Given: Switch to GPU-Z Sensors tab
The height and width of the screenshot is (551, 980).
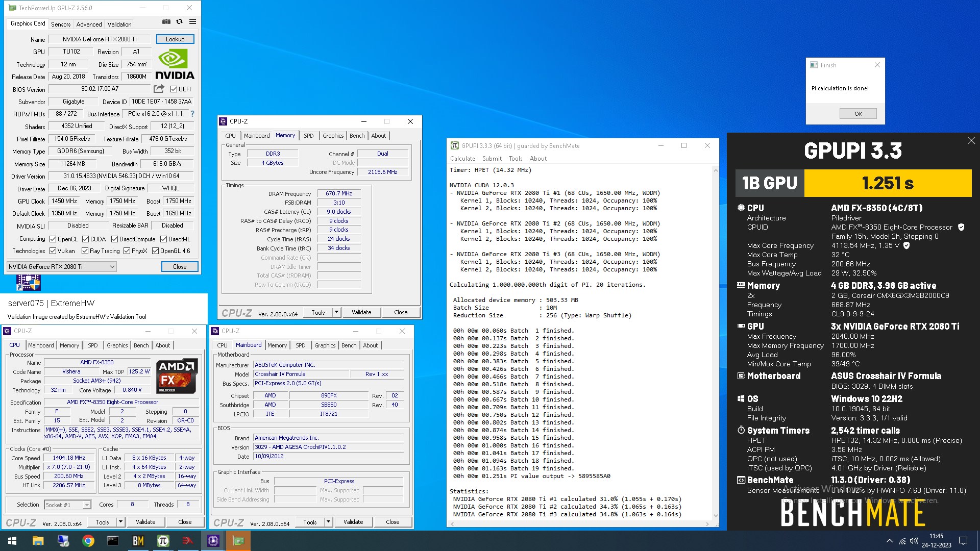Looking at the screenshot, I should coord(61,24).
